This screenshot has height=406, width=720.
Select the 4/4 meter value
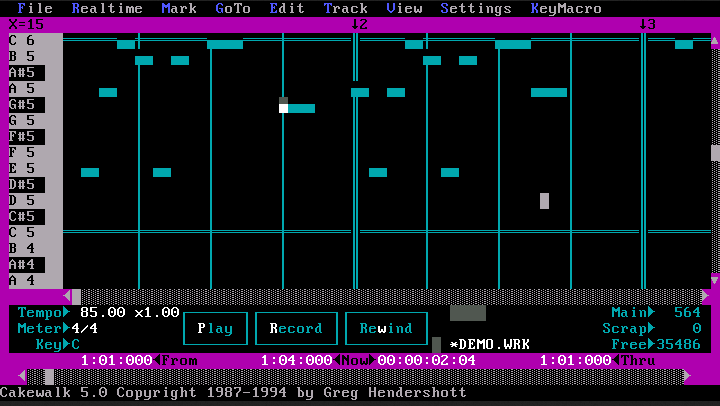point(84,328)
